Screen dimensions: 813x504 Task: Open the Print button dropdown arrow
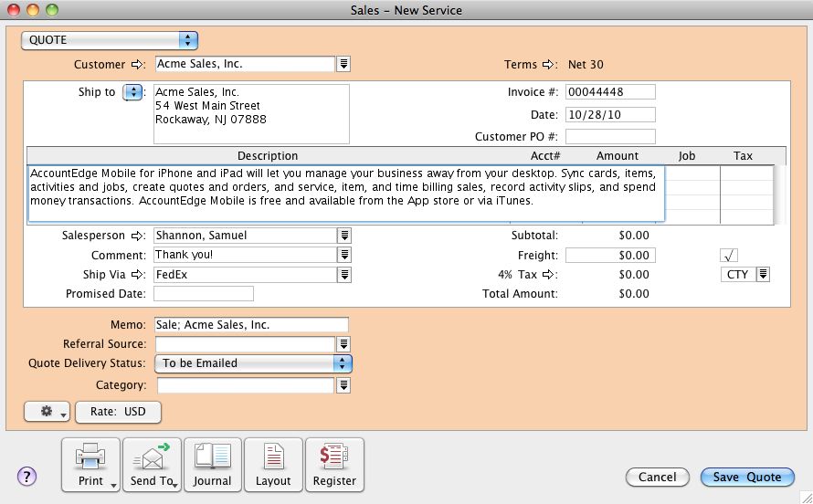[113, 486]
